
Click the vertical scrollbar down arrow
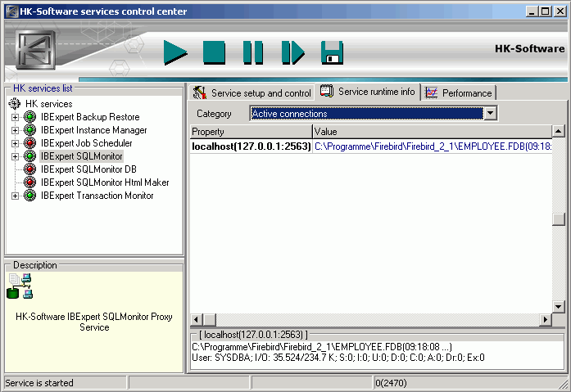(558, 307)
